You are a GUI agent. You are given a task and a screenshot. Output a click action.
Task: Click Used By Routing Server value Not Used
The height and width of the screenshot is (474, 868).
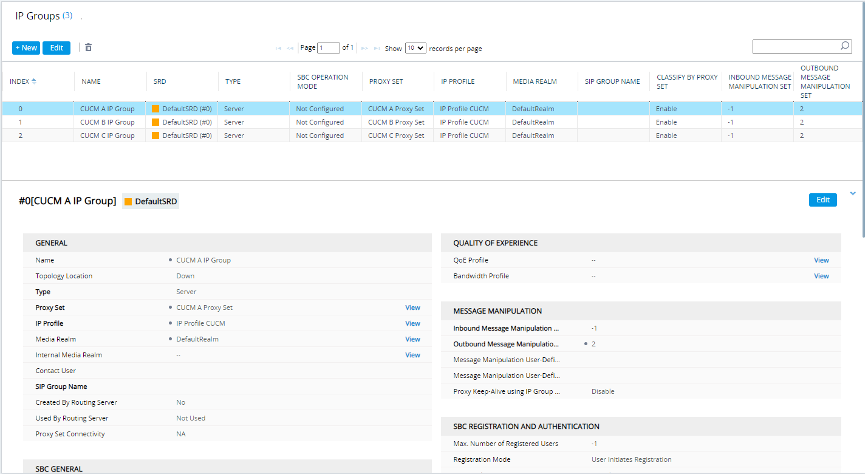(x=191, y=418)
